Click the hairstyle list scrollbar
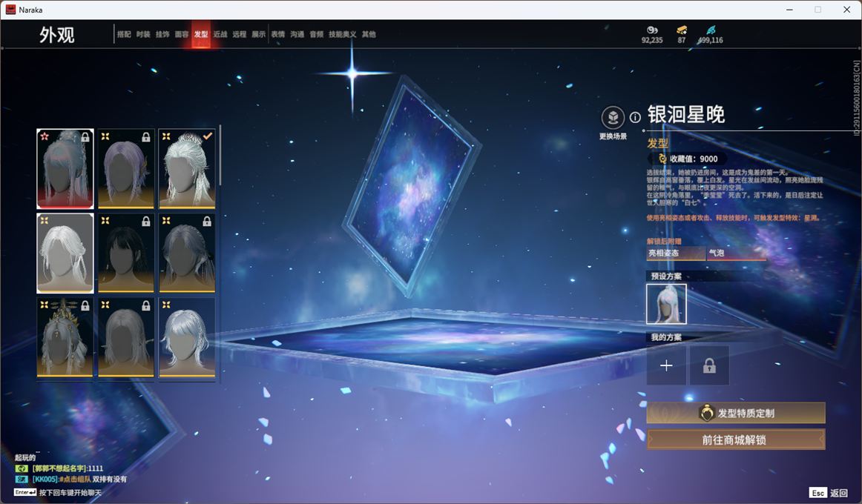Viewport: 862px width, 504px height. [220, 156]
